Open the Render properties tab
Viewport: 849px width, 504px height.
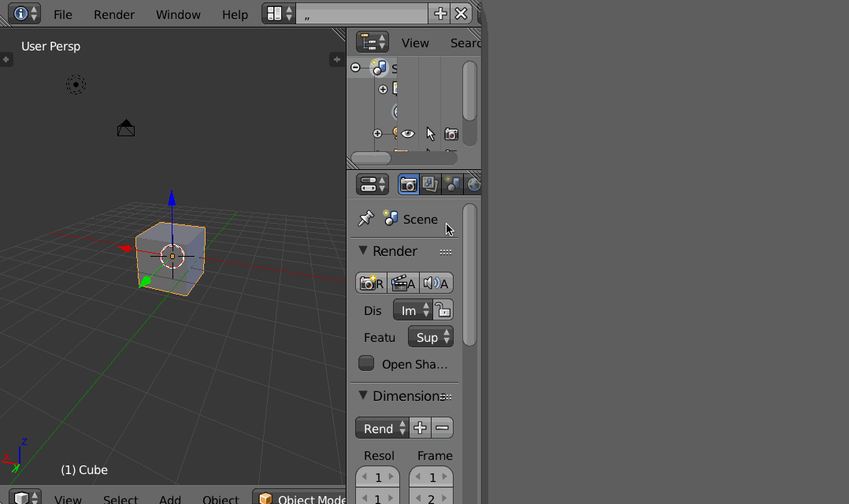tap(408, 183)
